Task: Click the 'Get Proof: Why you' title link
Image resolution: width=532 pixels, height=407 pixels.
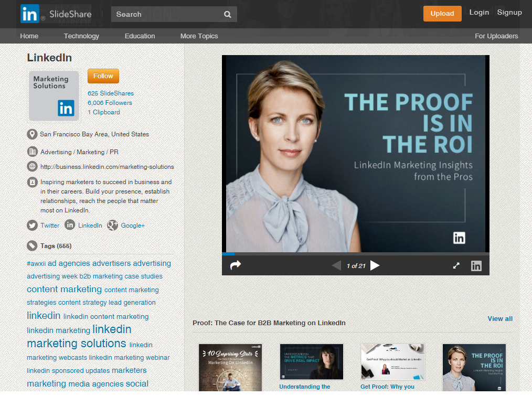Action: click(388, 387)
